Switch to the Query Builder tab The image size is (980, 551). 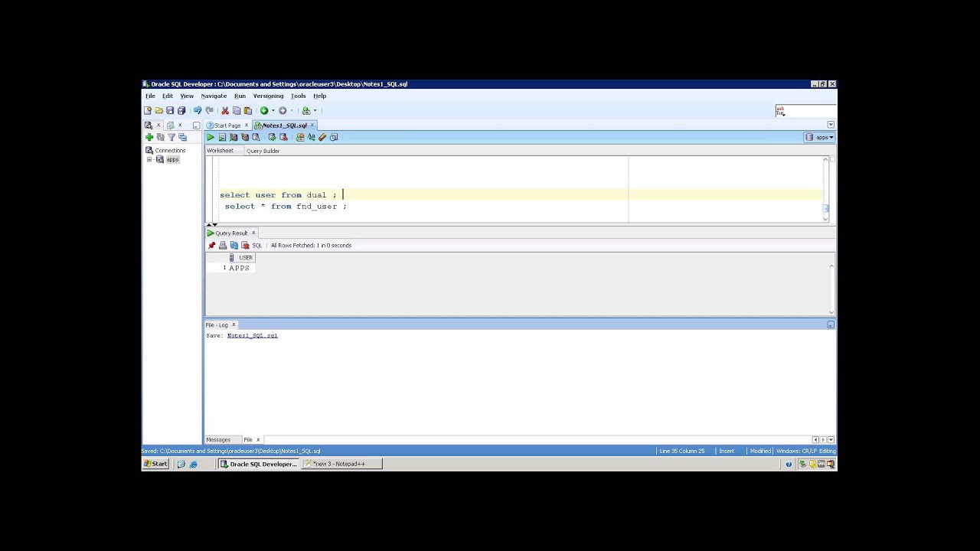coord(263,151)
